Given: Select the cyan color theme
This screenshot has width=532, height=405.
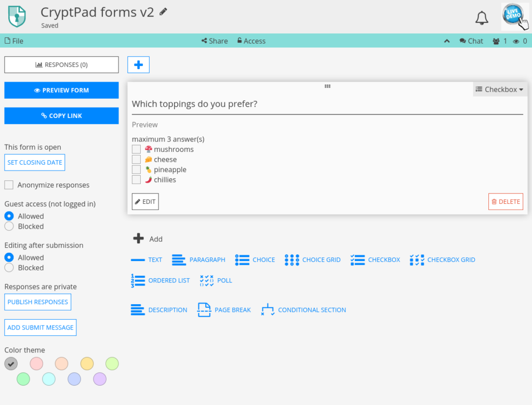Looking at the screenshot, I should (49, 379).
